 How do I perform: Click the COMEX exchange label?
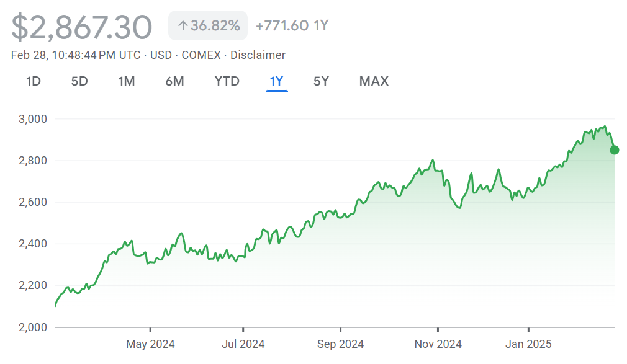pyautogui.click(x=201, y=55)
